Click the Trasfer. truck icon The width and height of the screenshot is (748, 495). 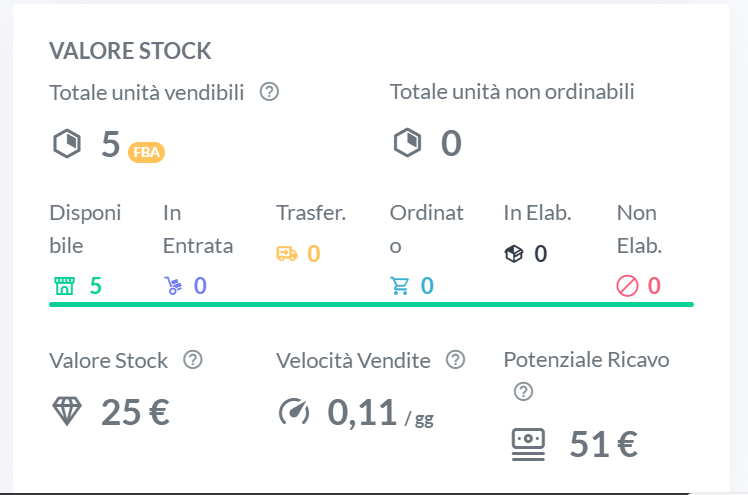(x=287, y=254)
